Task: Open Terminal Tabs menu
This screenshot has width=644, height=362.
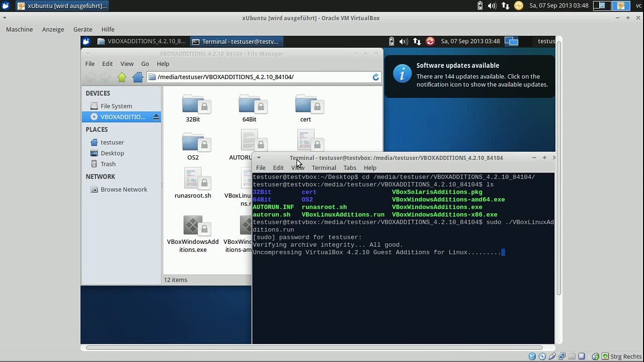Action: (x=350, y=168)
